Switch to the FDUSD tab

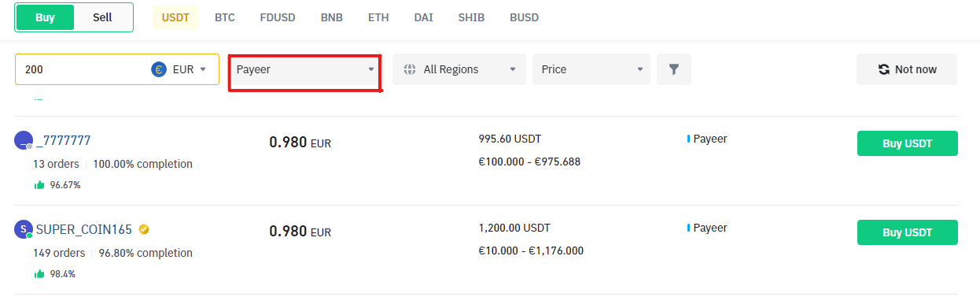[278, 17]
